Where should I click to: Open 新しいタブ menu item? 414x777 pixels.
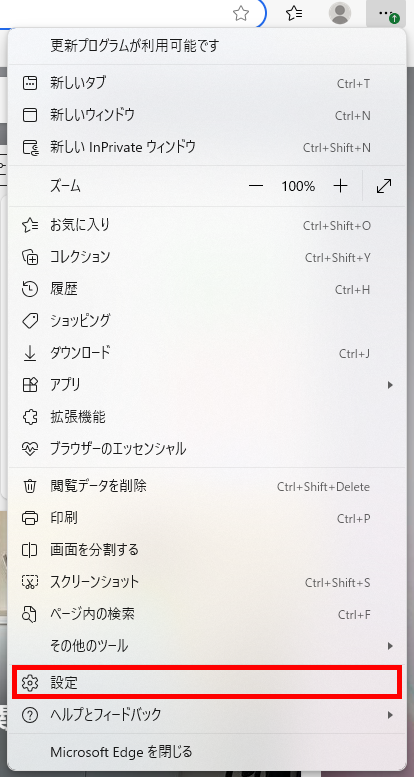[207, 83]
